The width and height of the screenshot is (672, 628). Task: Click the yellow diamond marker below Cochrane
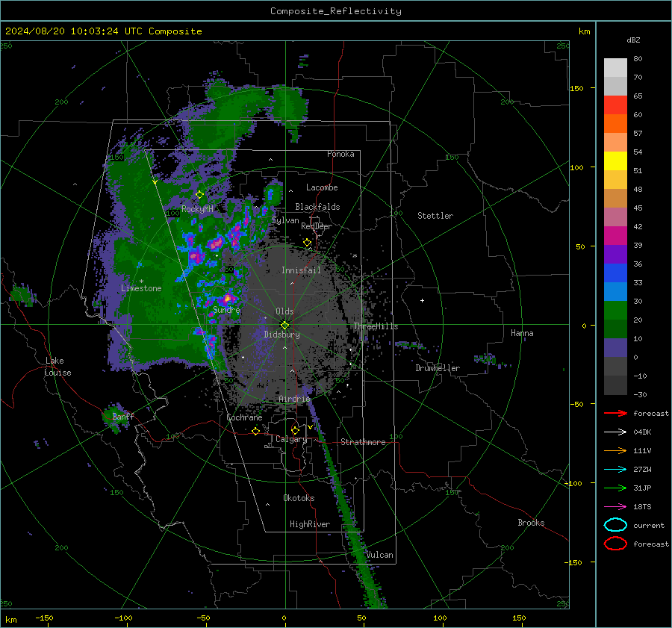click(255, 431)
